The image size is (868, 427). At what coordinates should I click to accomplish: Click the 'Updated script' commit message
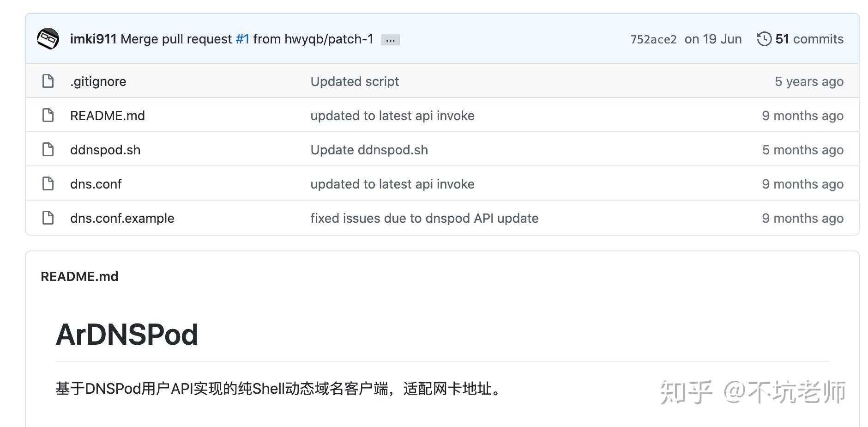(355, 81)
